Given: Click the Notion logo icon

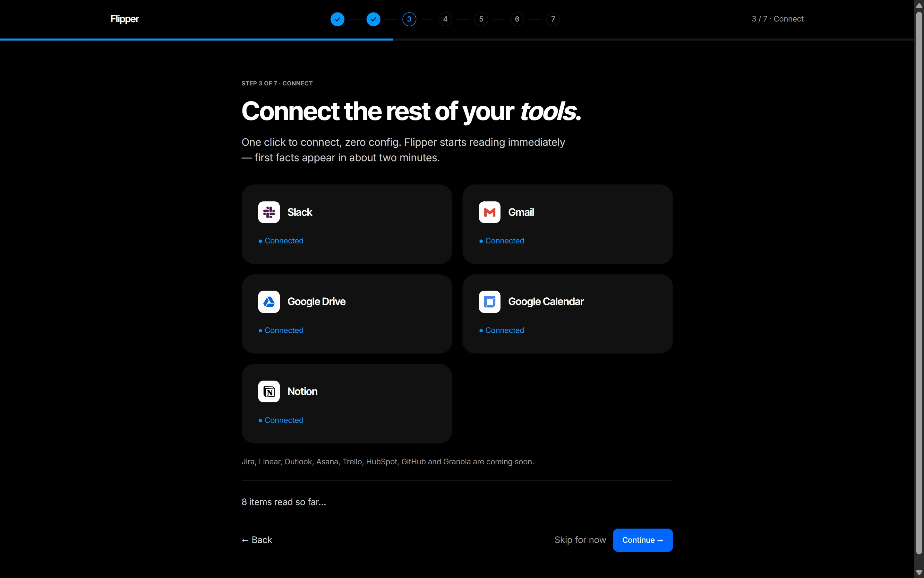Looking at the screenshot, I should tap(269, 391).
